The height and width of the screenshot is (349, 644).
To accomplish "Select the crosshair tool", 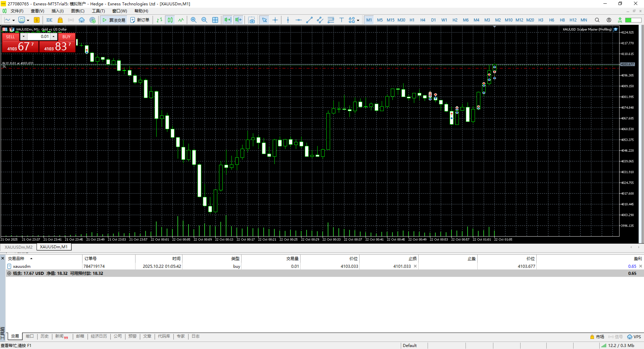I will point(275,20).
